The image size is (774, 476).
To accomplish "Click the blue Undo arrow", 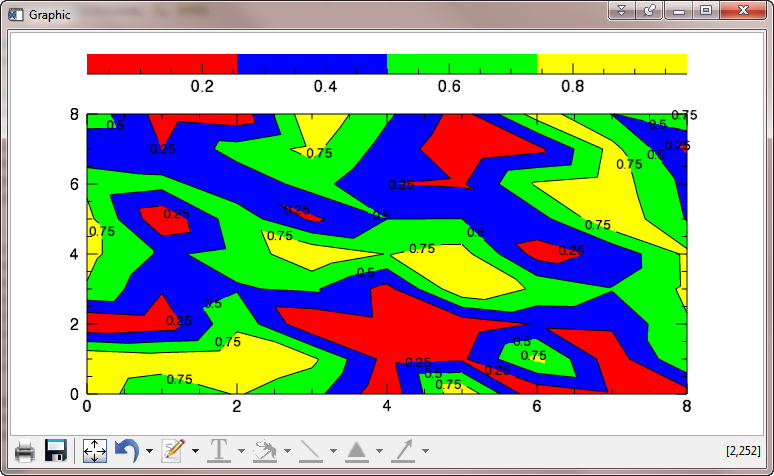I will tap(126, 451).
